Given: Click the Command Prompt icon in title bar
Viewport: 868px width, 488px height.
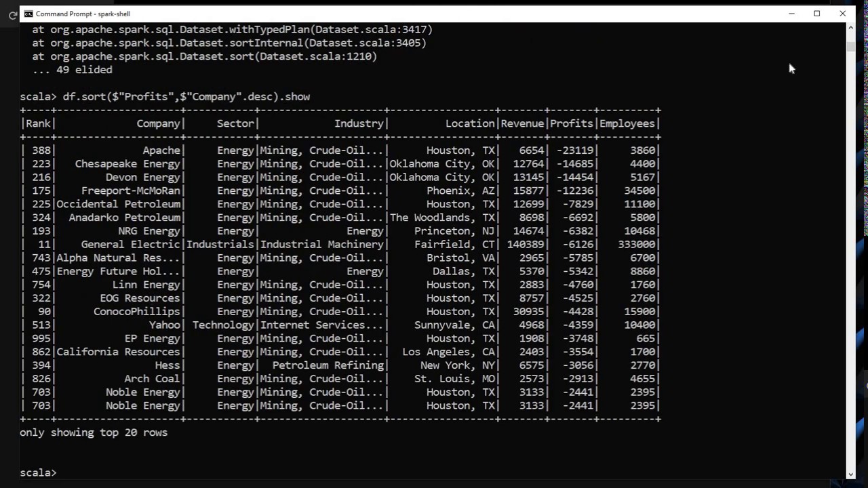Looking at the screenshot, I should click(28, 14).
